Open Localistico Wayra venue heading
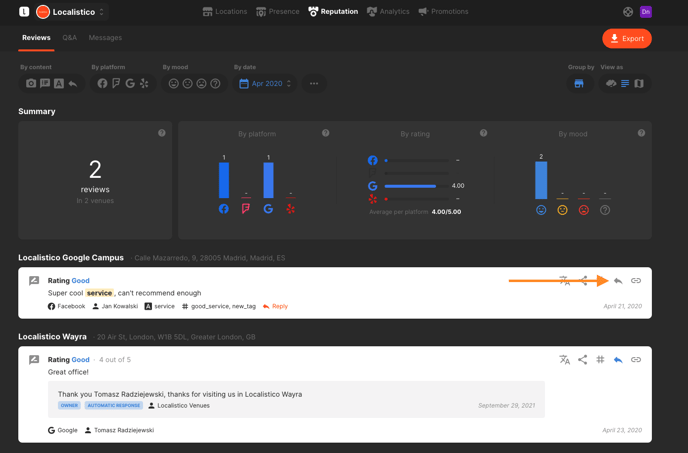The image size is (688, 453). click(52, 337)
